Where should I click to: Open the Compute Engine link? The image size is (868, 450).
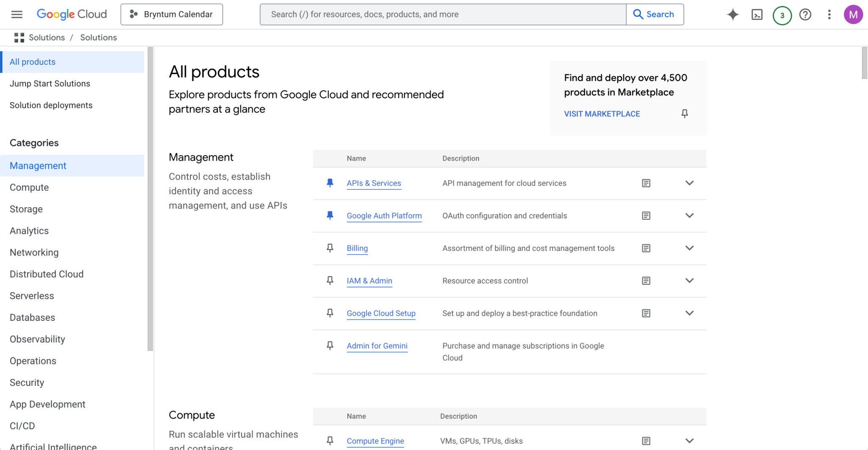click(376, 441)
